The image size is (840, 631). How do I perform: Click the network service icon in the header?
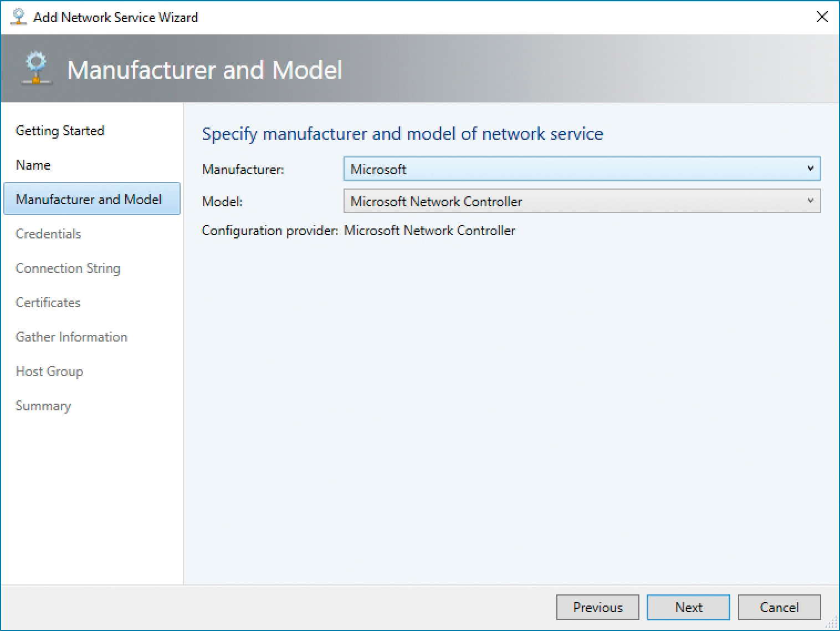click(x=35, y=69)
